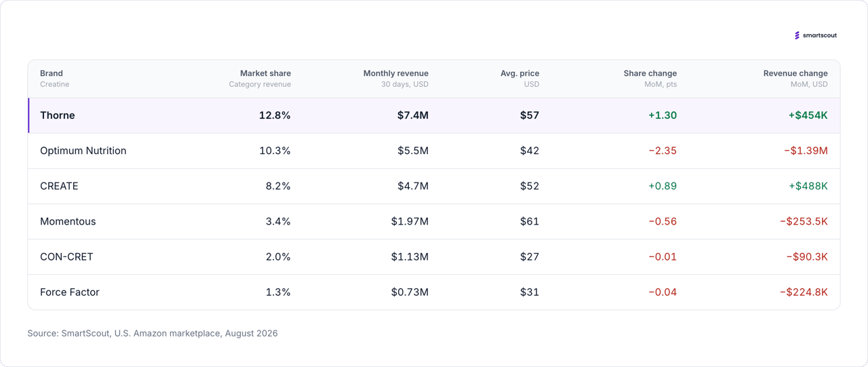Click the −0.04 share change value
This screenshot has height=367, width=868.
(663, 292)
